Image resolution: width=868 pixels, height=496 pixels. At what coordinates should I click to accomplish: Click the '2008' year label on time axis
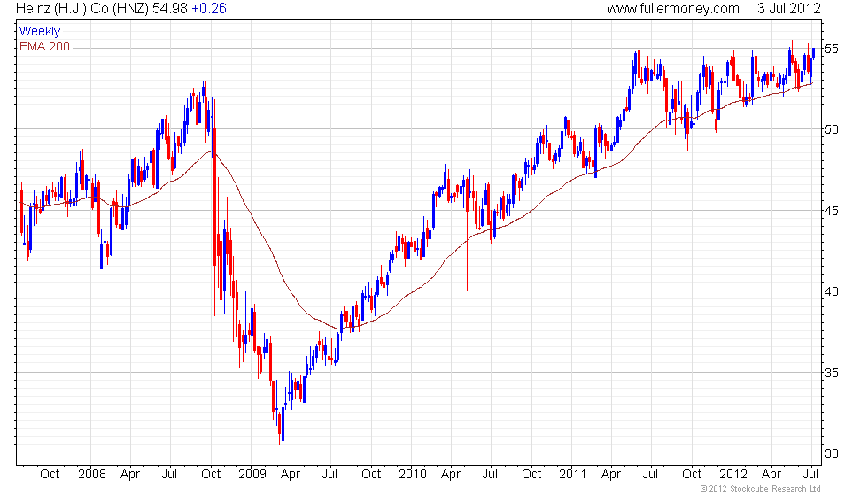92,475
